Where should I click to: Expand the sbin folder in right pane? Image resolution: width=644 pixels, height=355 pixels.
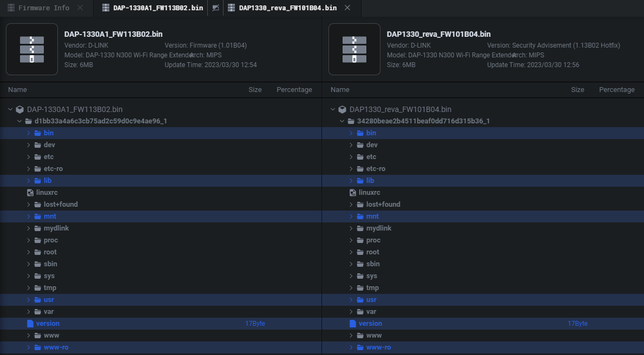click(x=351, y=264)
